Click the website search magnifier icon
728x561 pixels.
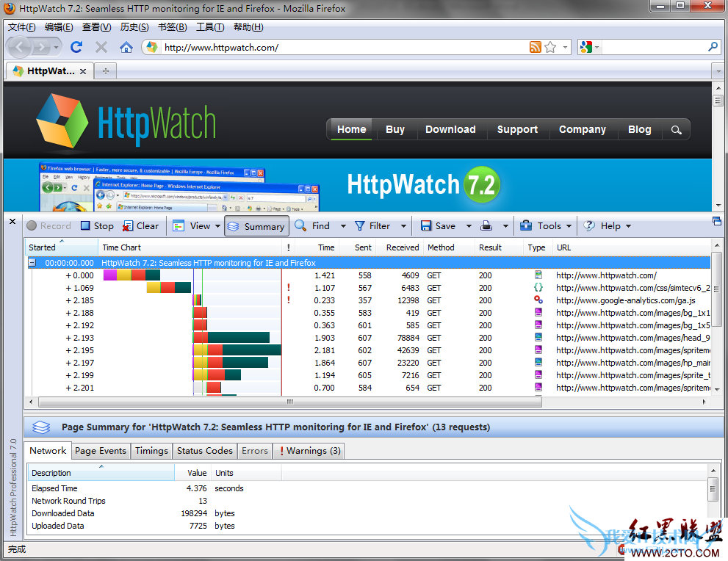[x=676, y=130]
